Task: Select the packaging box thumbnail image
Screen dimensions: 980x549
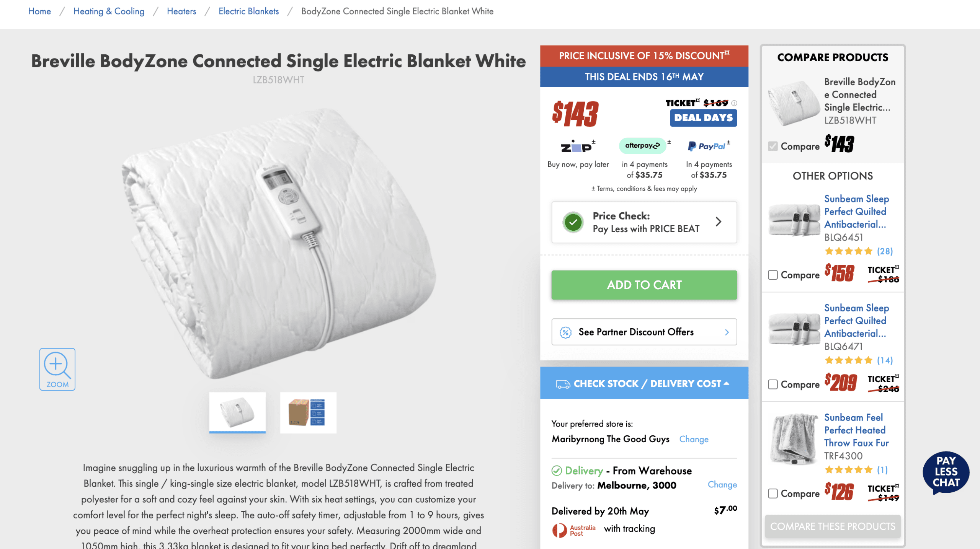Action: (308, 412)
